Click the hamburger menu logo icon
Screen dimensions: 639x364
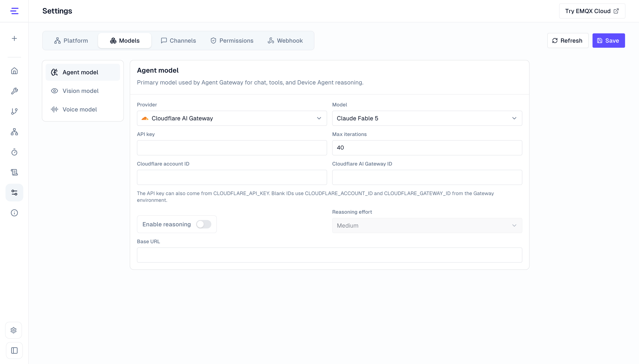coord(14,11)
